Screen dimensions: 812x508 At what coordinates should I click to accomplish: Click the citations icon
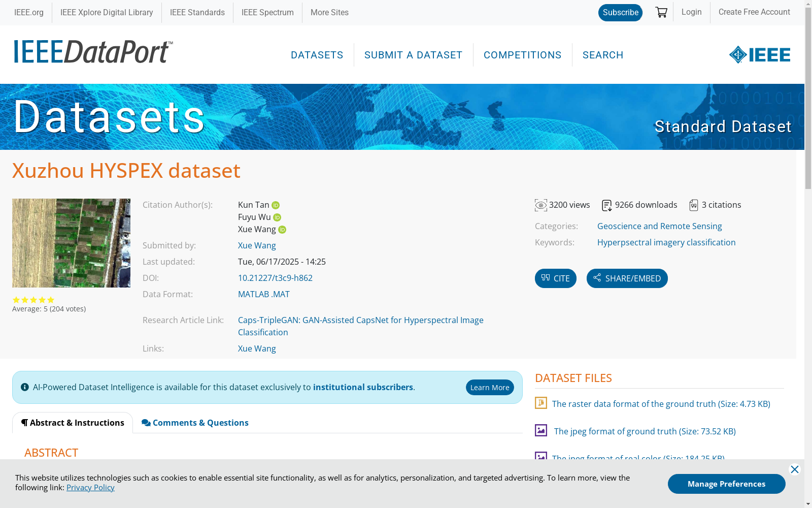694,205
